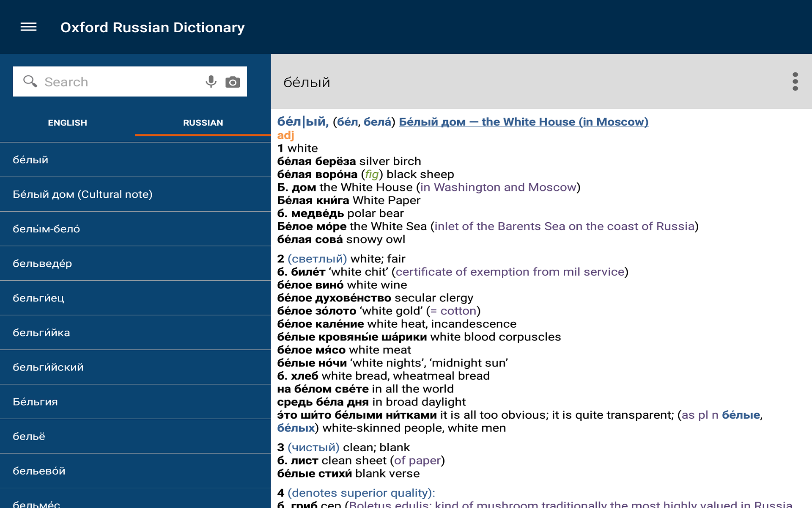The image size is (812, 508).
Task: Select бельё in the word list
Action: click(x=135, y=436)
